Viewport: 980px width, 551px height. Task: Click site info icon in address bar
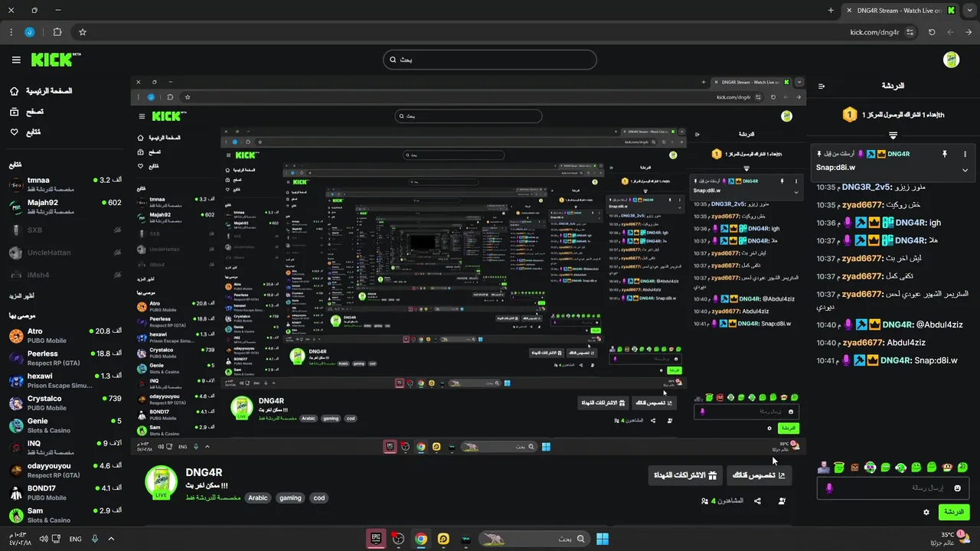[x=910, y=32]
